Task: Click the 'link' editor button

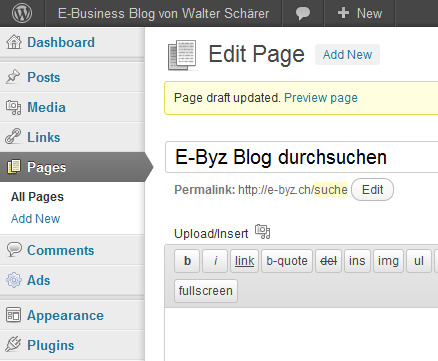Action: pyautogui.click(x=244, y=261)
